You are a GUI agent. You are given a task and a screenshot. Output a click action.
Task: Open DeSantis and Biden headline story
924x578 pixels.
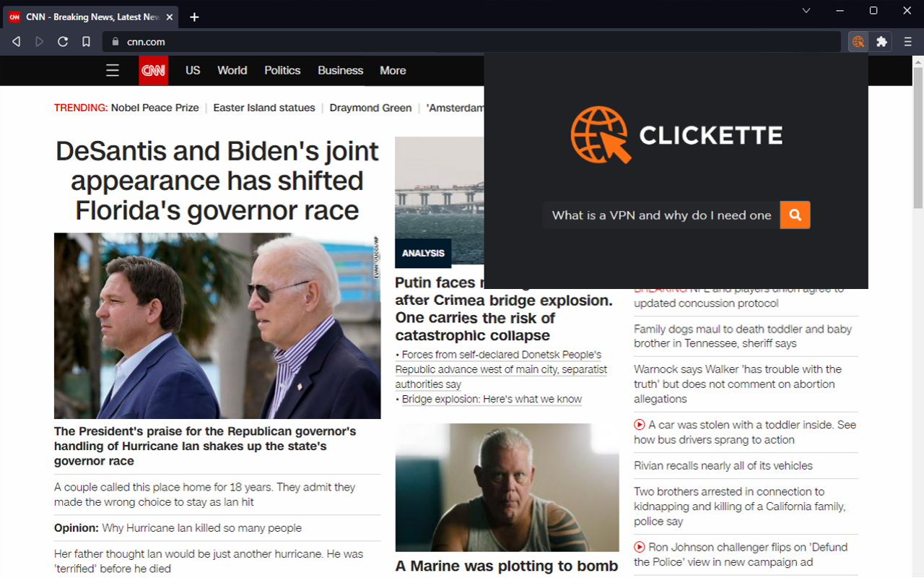[x=217, y=181]
